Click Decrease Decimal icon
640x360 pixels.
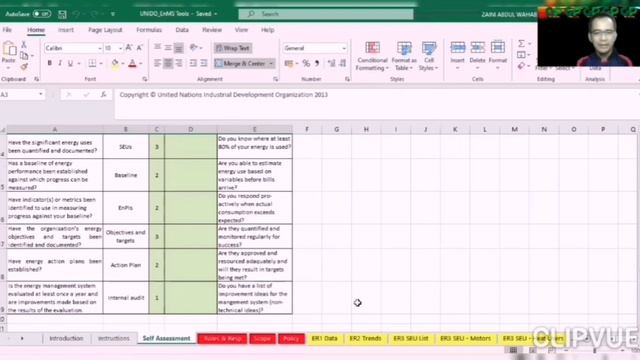coord(342,63)
